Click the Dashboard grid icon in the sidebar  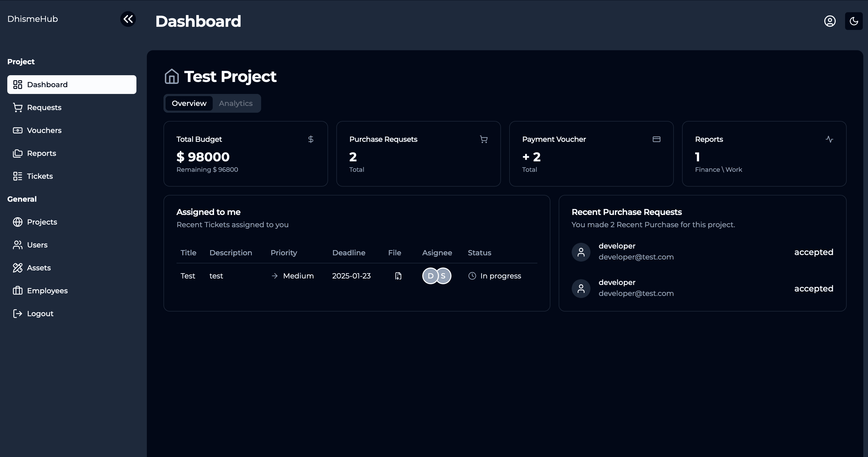[17, 85]
